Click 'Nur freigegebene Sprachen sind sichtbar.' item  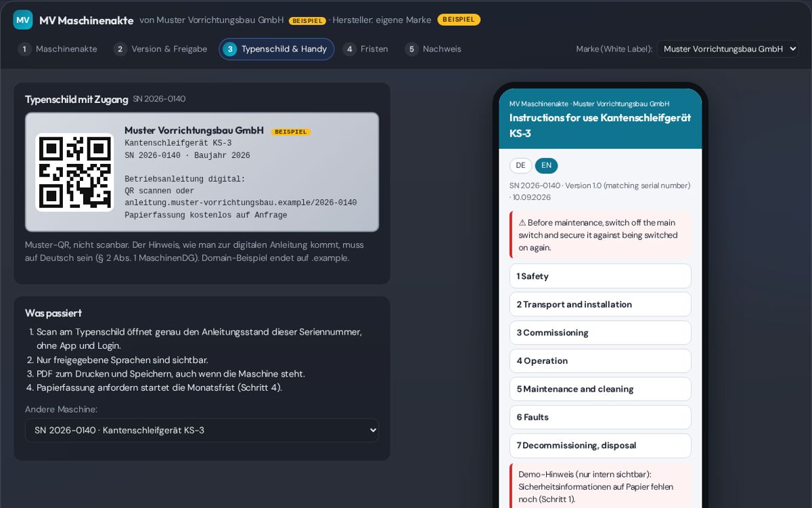(122, 360)
